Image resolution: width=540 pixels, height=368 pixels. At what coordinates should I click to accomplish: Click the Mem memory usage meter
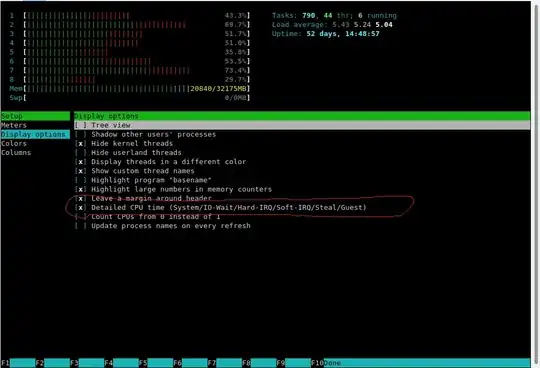tap(129, 88)
